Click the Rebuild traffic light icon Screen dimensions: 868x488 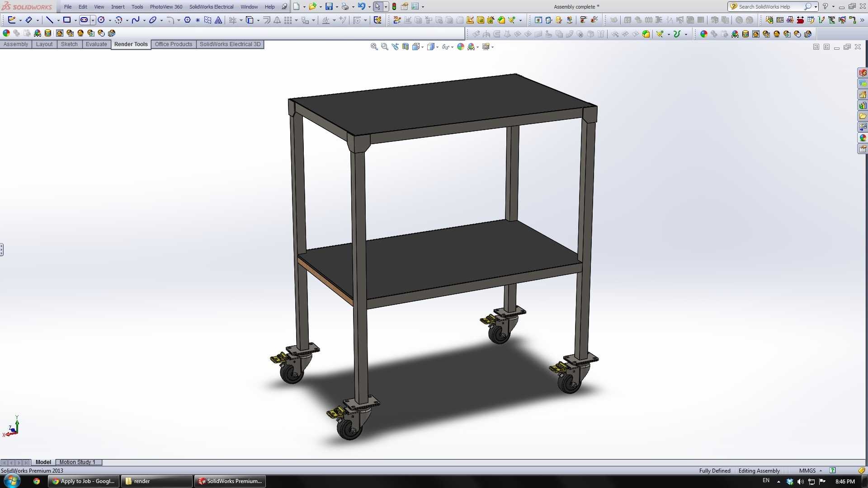click(x=394, y=7)
